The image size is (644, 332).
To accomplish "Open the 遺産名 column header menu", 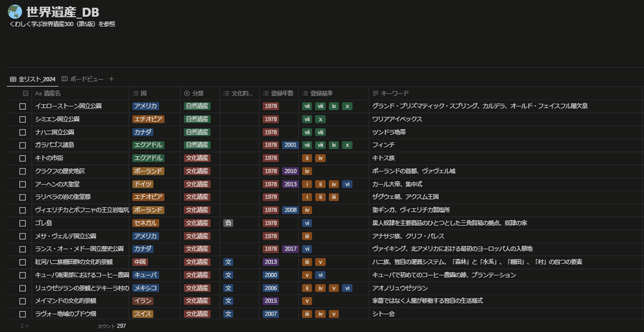I will click(80, 93).
